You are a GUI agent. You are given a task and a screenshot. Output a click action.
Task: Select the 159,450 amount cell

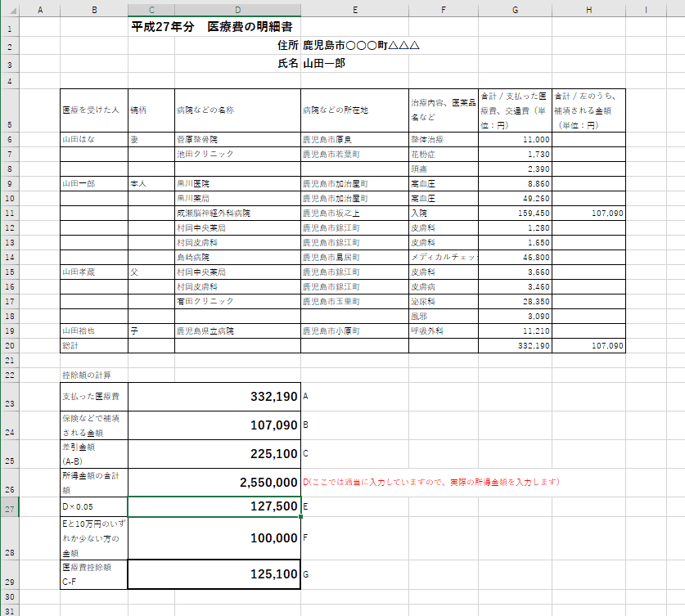click(515, 214)
